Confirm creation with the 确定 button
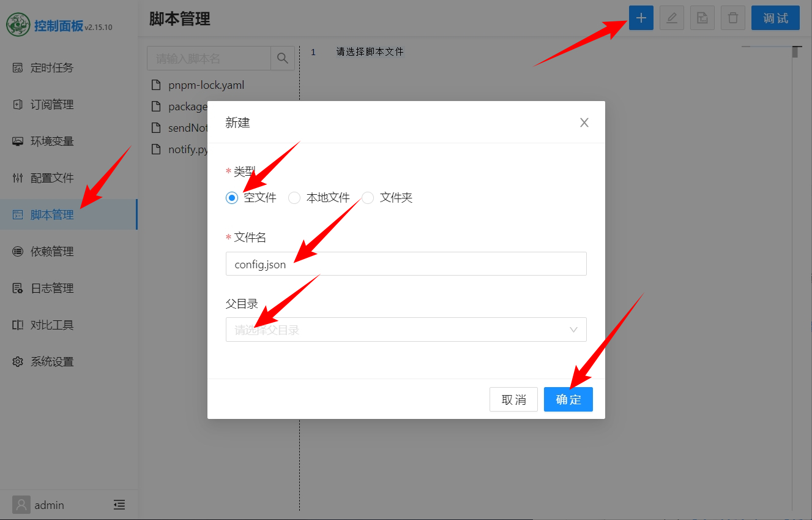 click(x=568, y=399)
